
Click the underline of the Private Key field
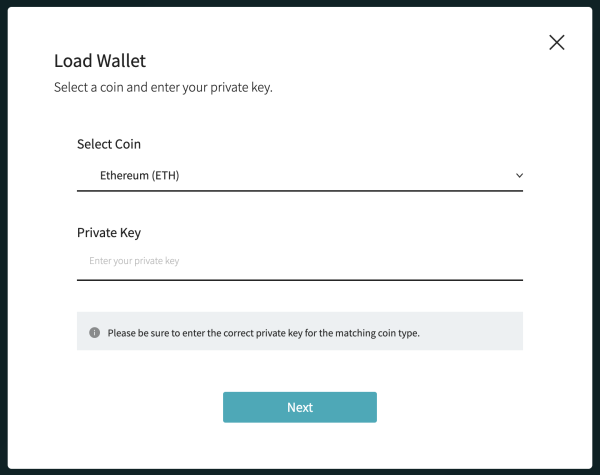pyautogui.click(x=300, y=279)
